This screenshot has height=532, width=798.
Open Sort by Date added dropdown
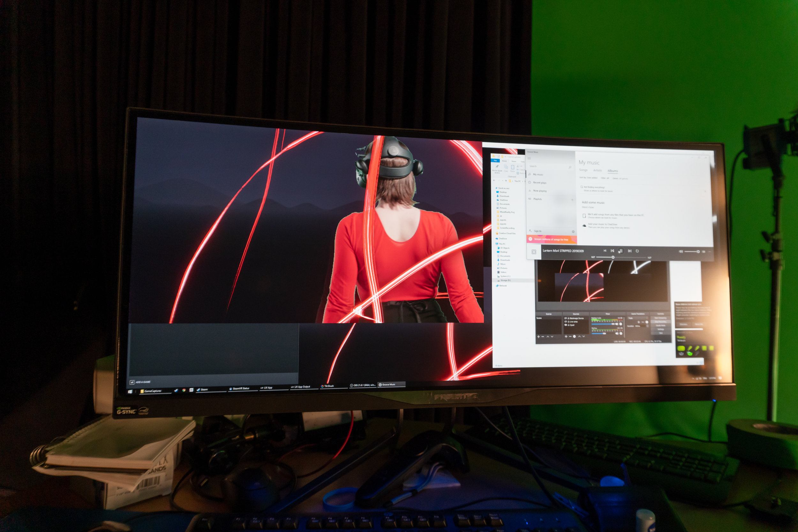589,177
